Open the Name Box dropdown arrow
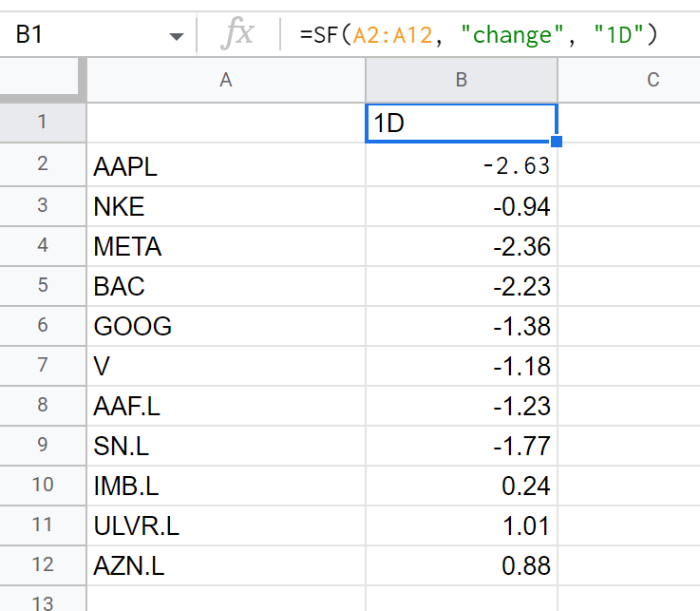The image size is (700, 611). pyautogui.click(x=177, y=36)
